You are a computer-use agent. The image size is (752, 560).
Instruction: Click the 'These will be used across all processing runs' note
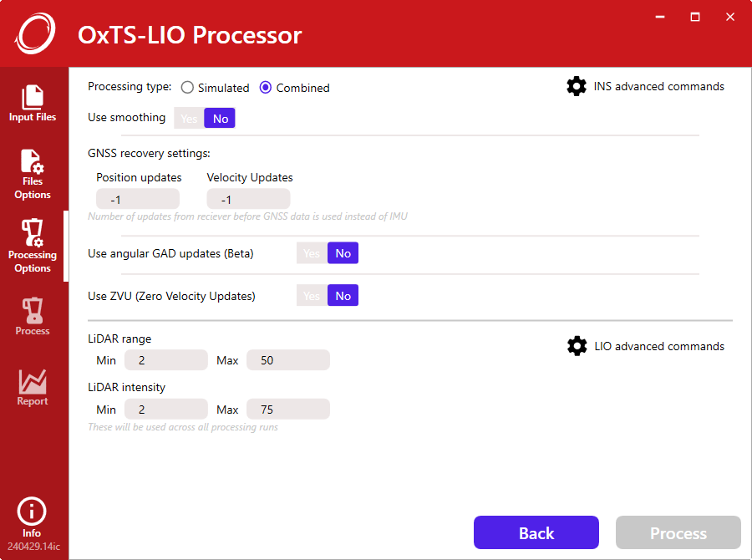(x=183, y=427)
